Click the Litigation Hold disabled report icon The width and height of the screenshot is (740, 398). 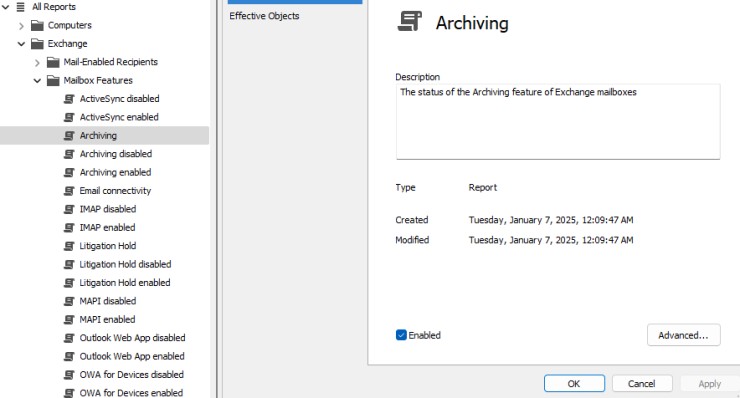tap(69, 264)
